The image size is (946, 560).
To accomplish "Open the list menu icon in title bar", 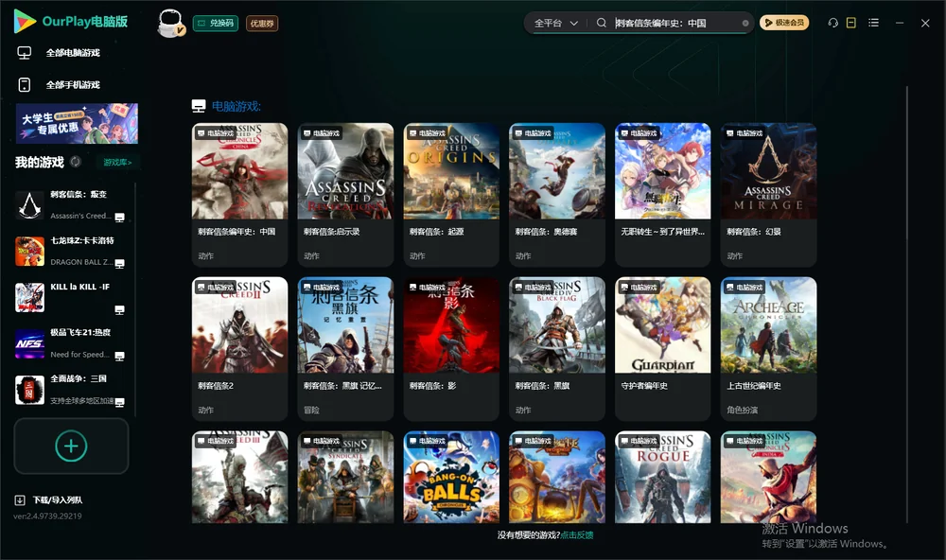I will click(x=873, y=23).
